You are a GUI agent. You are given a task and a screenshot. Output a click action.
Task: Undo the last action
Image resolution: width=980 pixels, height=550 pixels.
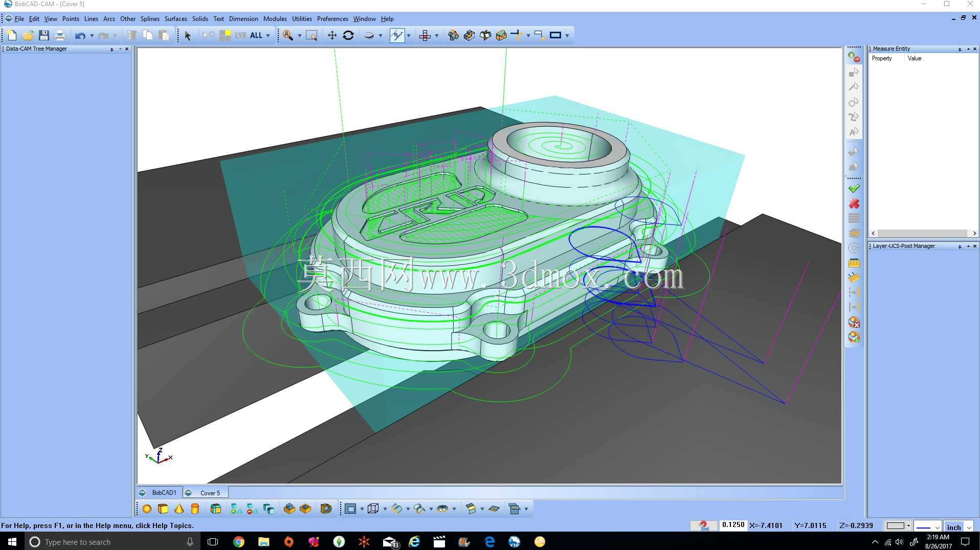[80, 35]
